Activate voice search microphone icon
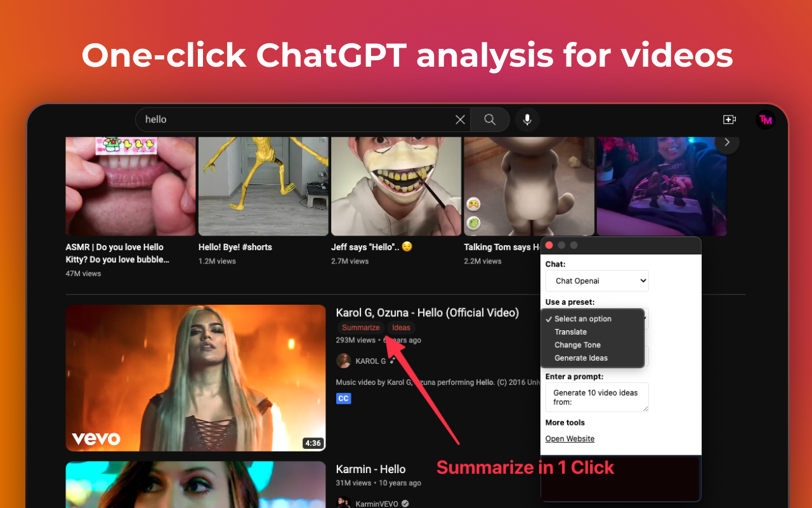Image resolution: width=812 pixels, height=508 pixels. pos(527,119)
